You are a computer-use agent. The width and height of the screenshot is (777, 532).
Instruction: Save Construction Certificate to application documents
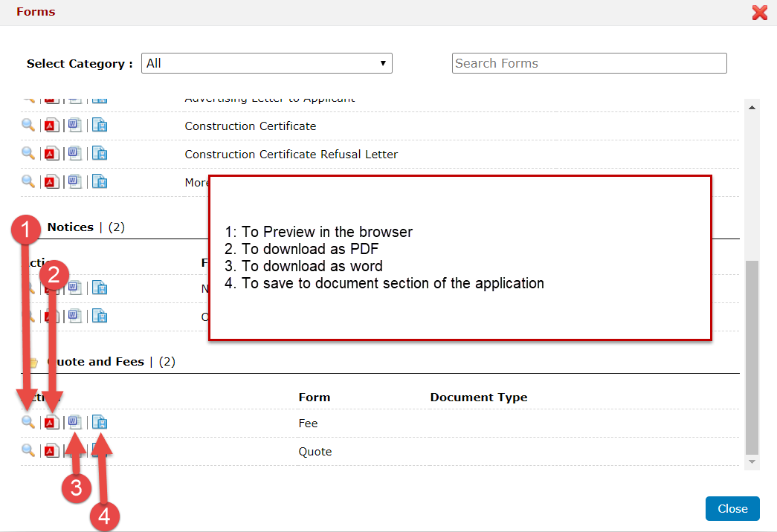[x=100, y=126]
